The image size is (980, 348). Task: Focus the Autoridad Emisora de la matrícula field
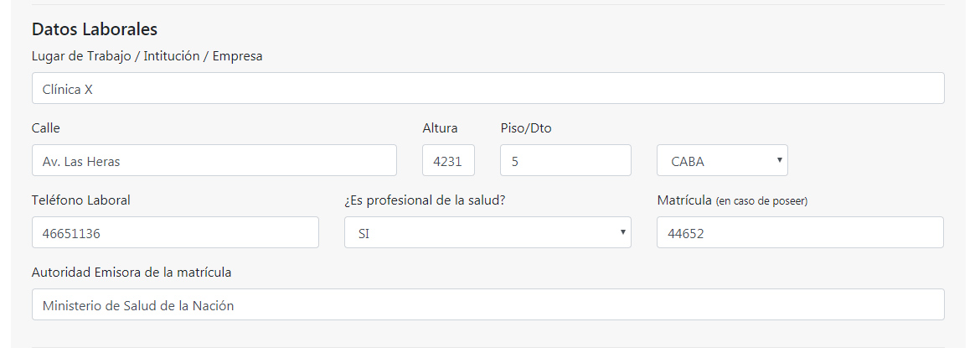pyautogui.click(x=487, y=304)
